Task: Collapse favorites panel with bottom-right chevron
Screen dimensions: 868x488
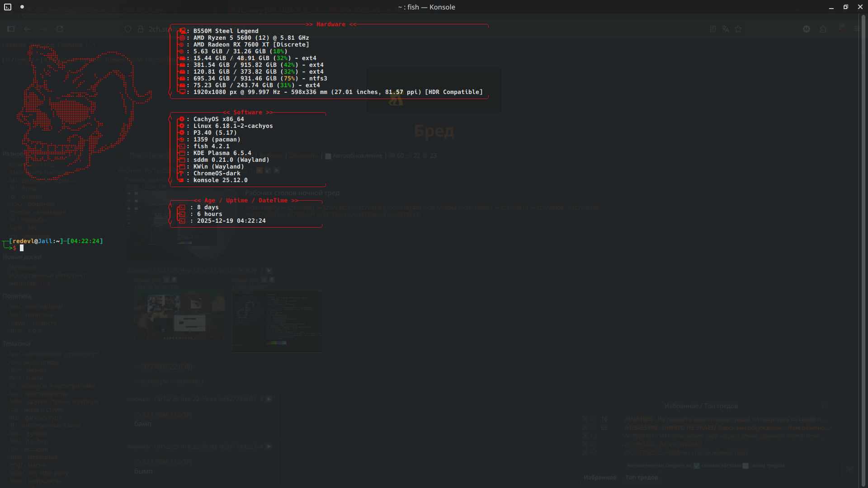Action: (x=850, y=469)
